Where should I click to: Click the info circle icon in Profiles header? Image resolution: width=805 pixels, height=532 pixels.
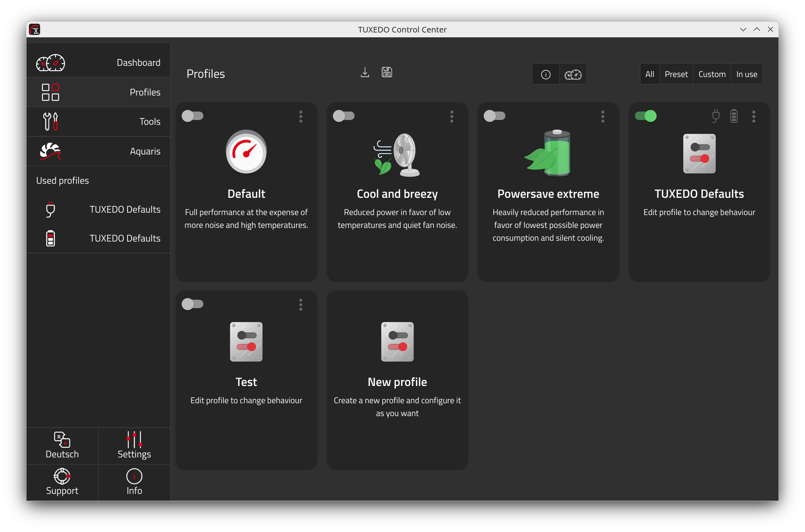click(545, 74)
